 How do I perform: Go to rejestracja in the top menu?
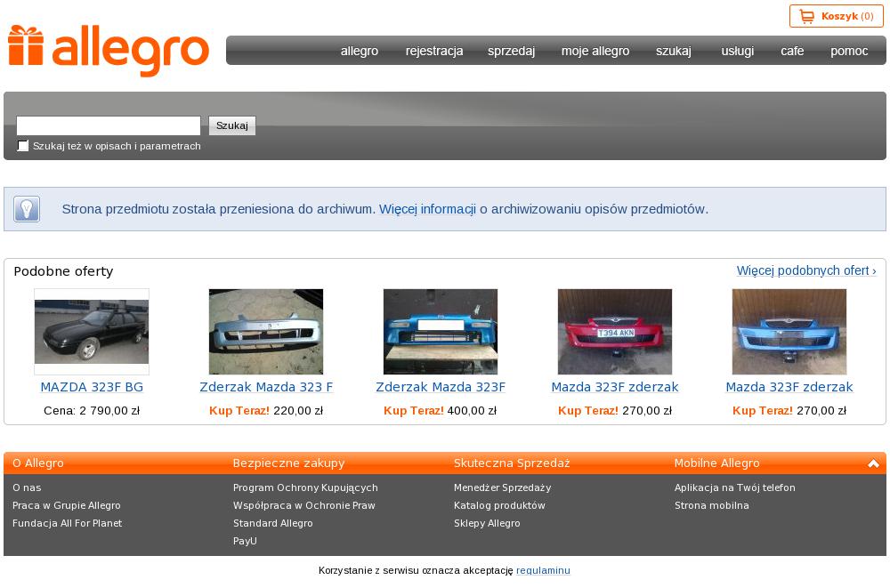point(434,51)
